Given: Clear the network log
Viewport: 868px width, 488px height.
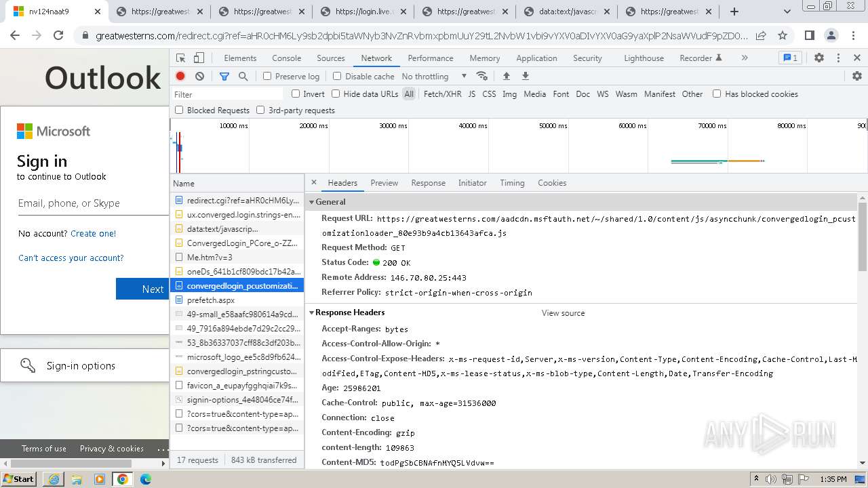Looking at the screenshot, I should pyautogui.click(x=199, y=77).
